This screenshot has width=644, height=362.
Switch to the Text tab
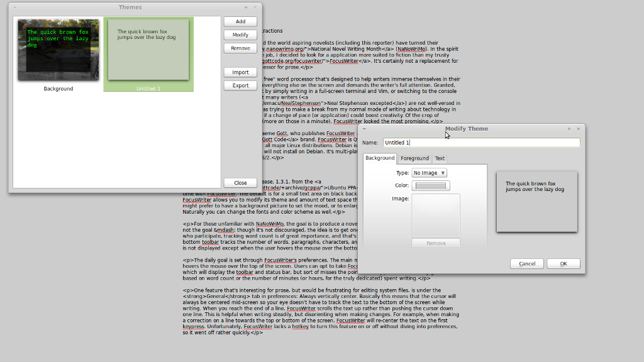440,158
